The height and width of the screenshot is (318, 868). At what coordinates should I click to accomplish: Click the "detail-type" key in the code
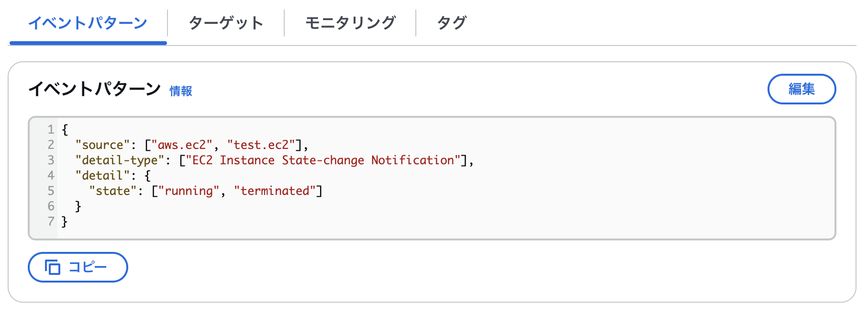click(120, 160)
